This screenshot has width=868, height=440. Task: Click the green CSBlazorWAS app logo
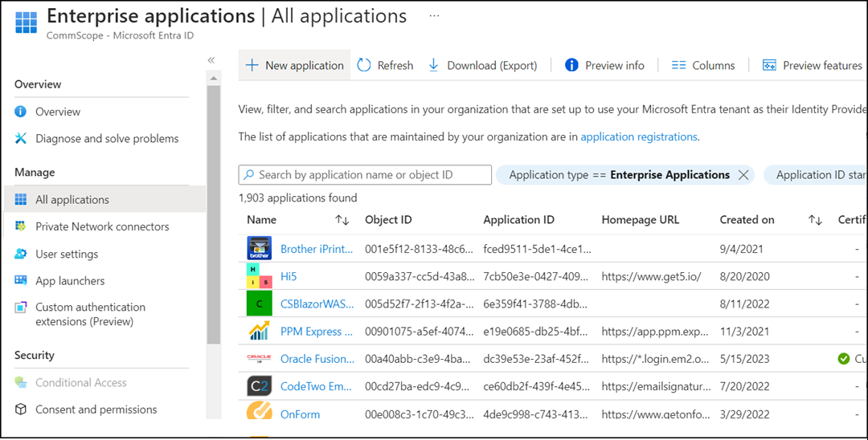[259, 304]
